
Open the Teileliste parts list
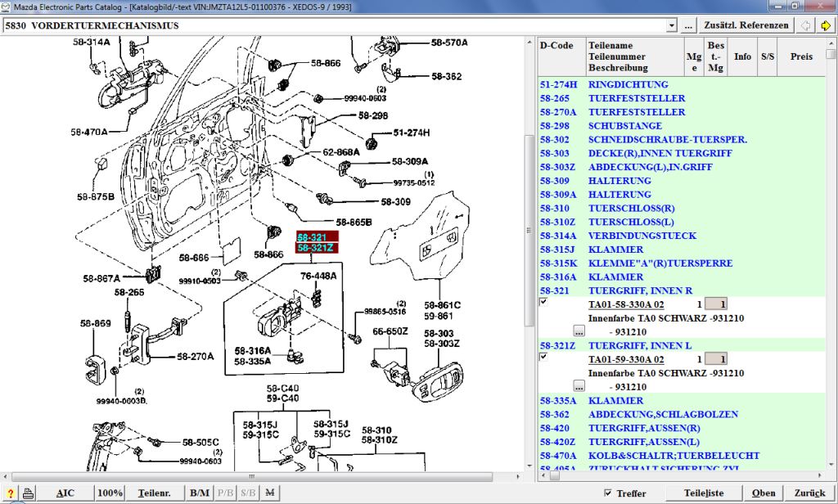(704, 493)
